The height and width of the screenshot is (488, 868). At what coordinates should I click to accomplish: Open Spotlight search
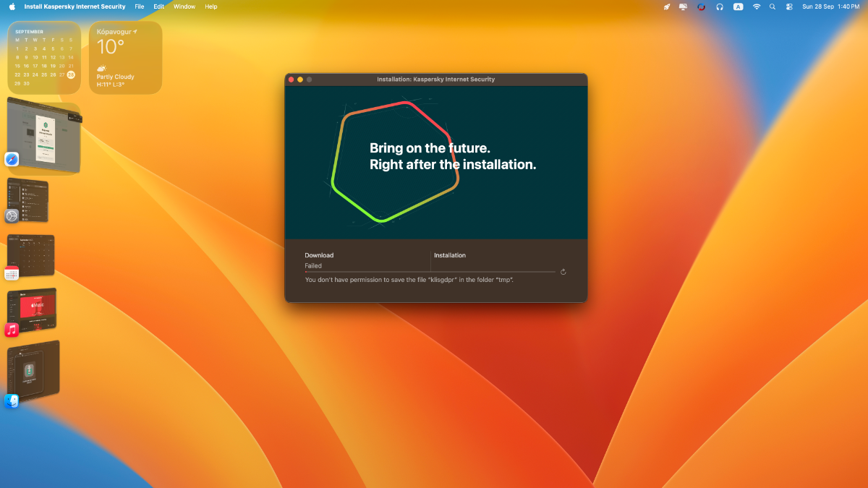click(773, 7)
